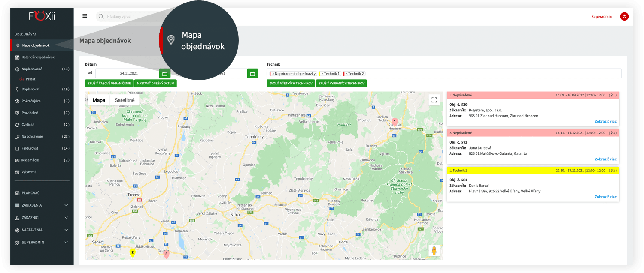Expand the SUPERADMIN sidebar section
The image size is (644, 273).
(42, 243)
